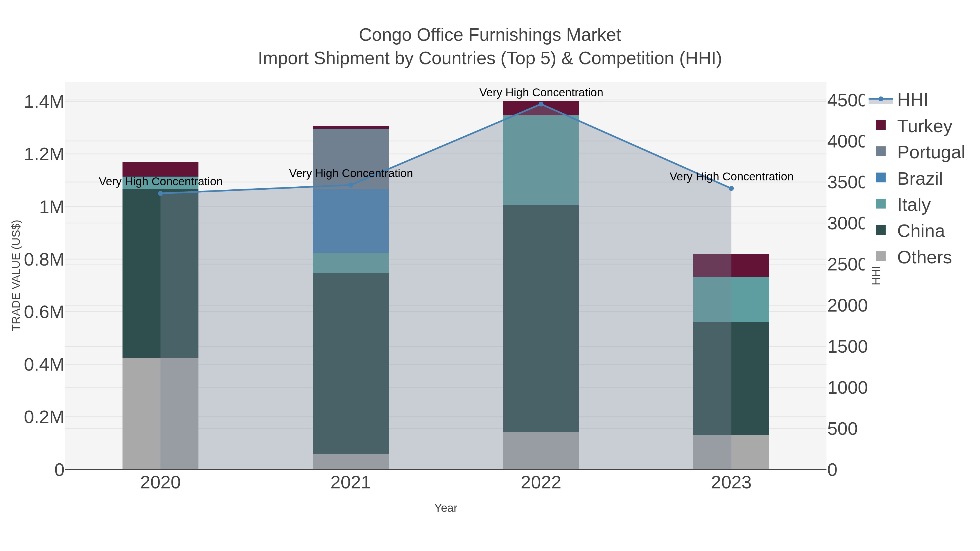Click the Turkey segment in the 2022 bar

click(x=541, y=108)
